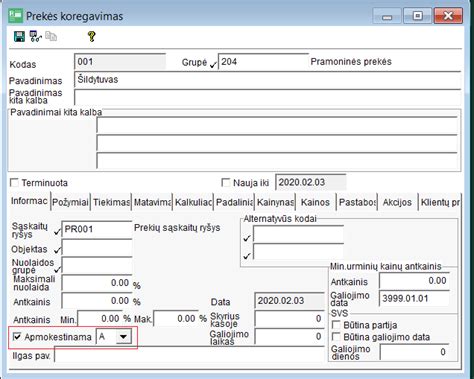474x379 pixels.
Task: Click Galiojimo data field with 3999.01.01
Action: [x=415, y=298]
